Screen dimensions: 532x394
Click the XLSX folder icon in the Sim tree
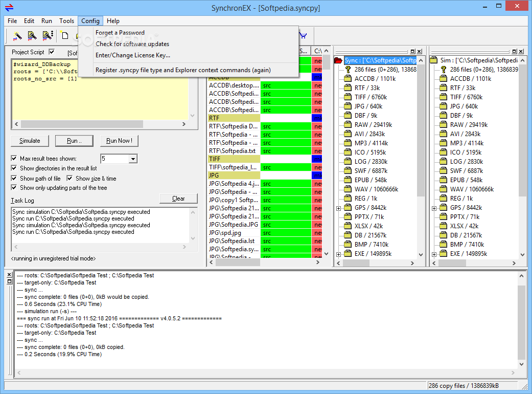point(443,226)
